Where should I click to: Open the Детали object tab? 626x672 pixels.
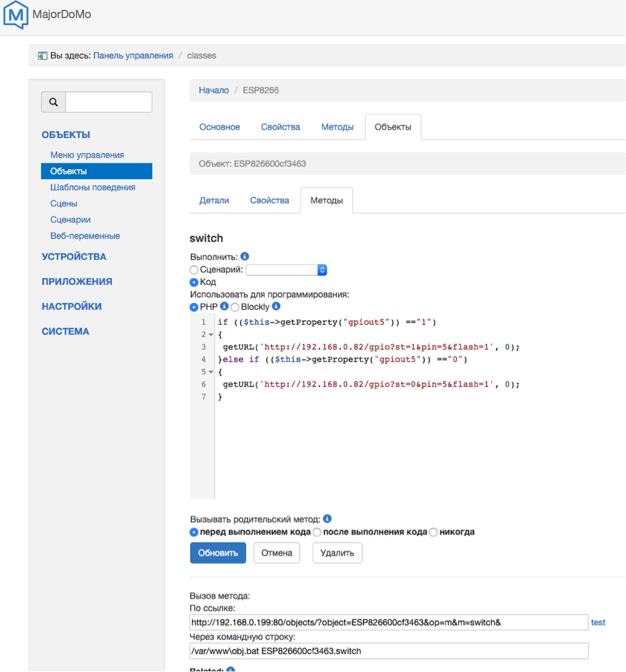214,201
